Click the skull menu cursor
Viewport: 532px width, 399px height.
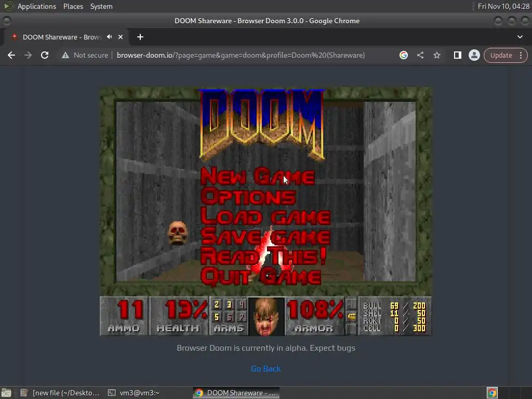coord(178,233)
